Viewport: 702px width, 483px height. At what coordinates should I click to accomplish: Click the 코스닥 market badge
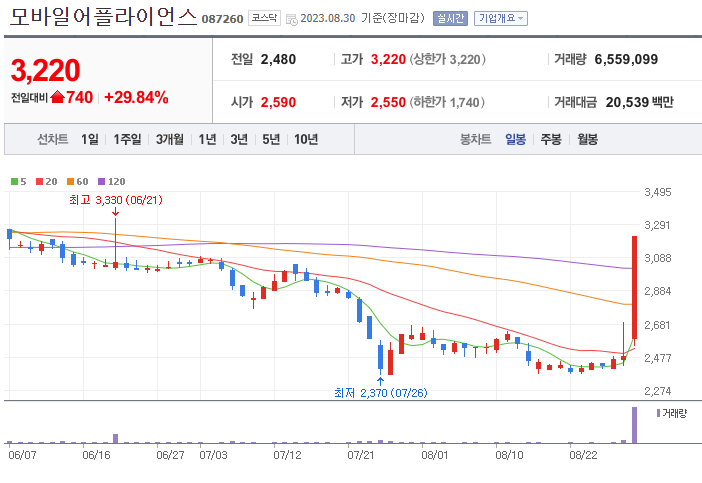pos(264,18)
